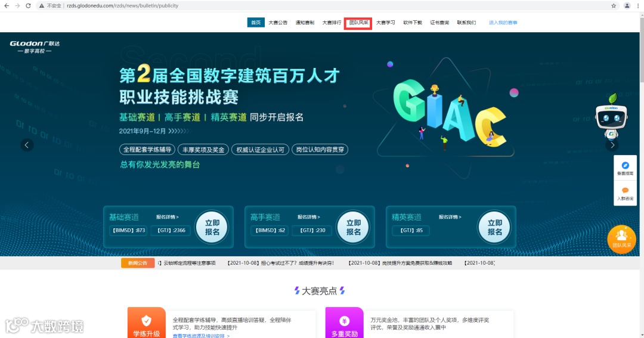
Task: Click the 高手赛道 card title
Action: [x=265, y=217]
